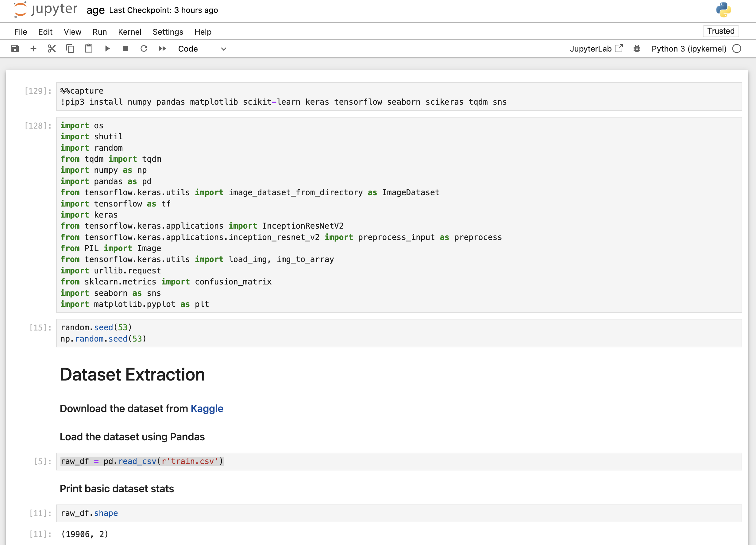The height and width of the screenshot is (545, 756).
Task: Restart kernel and run all cells
Action: (x=162, y=49)
